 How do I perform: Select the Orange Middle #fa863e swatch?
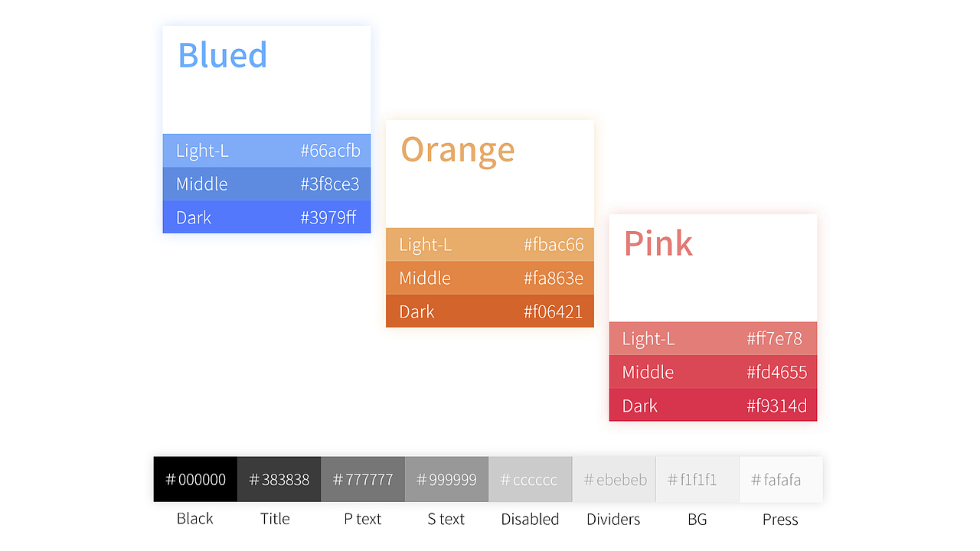click(490, 278)
